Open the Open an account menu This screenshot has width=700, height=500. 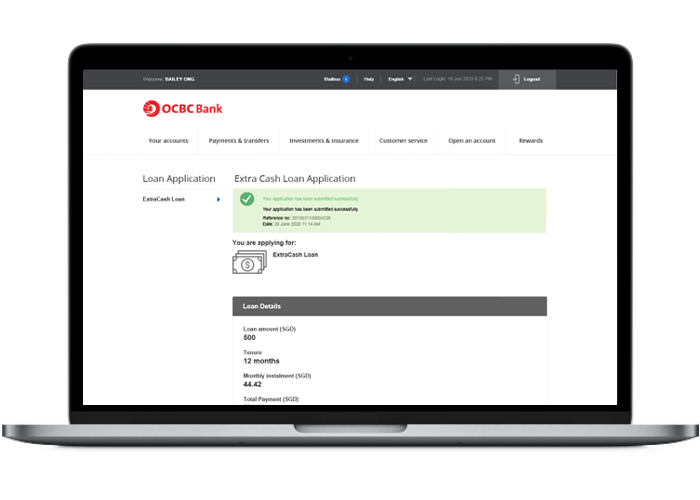pyautogui.click(x=472, y=141)
